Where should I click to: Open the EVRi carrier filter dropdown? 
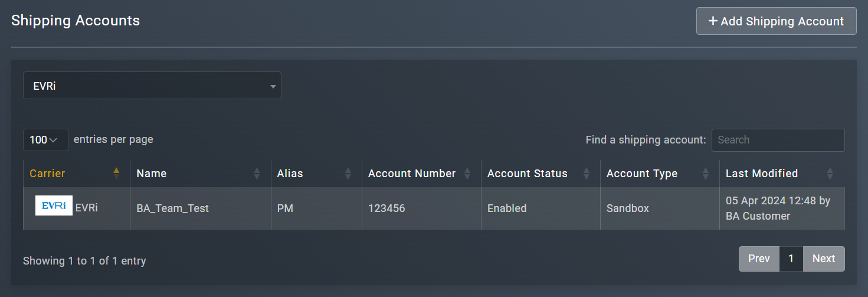pos(152,86)
